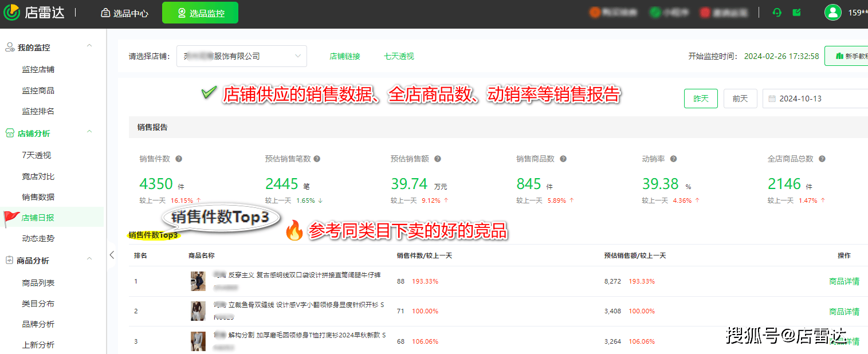Click the first product thumbnail image
The width and height of the screenshot is (868, 354).
tap(198, 281)
